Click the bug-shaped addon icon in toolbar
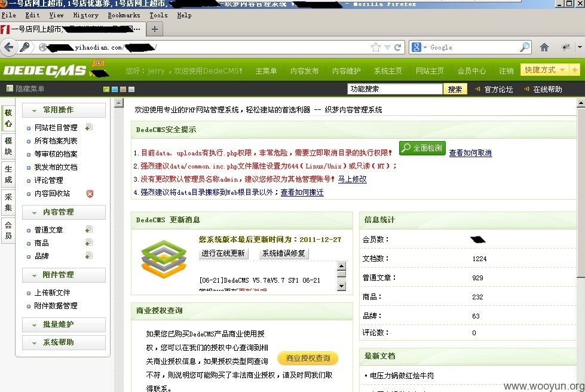585x392 pixels. 566,47
